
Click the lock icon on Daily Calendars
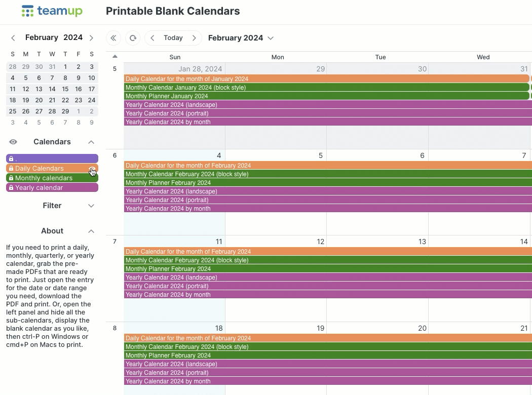[11, 168]
